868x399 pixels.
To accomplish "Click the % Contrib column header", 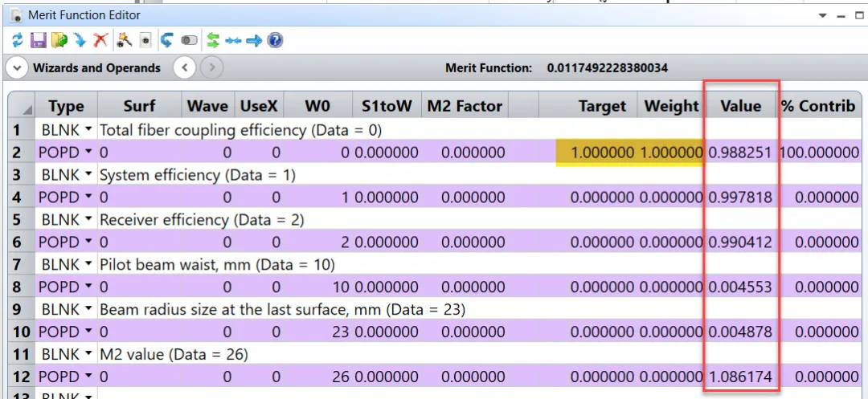I will click(817, 106).
